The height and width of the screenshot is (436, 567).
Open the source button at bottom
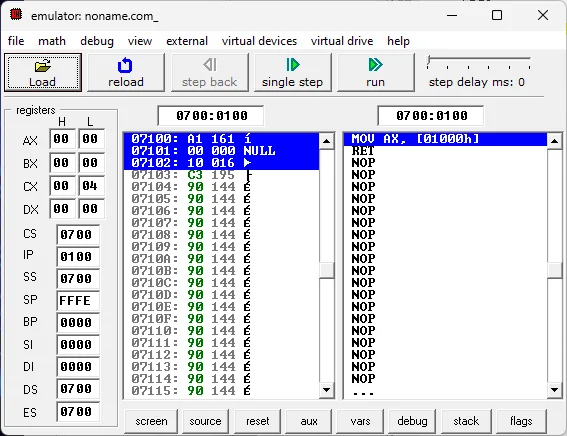tap(205, 421)
